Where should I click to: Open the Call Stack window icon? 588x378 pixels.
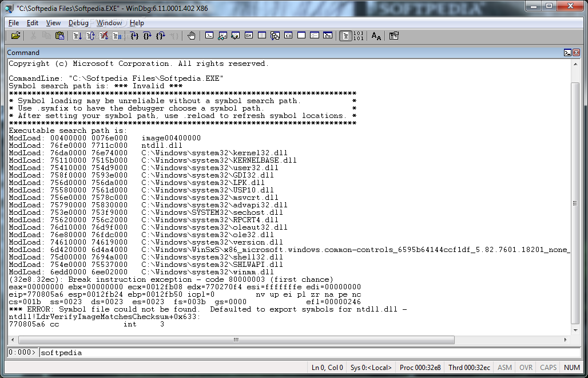coord(275,36)
